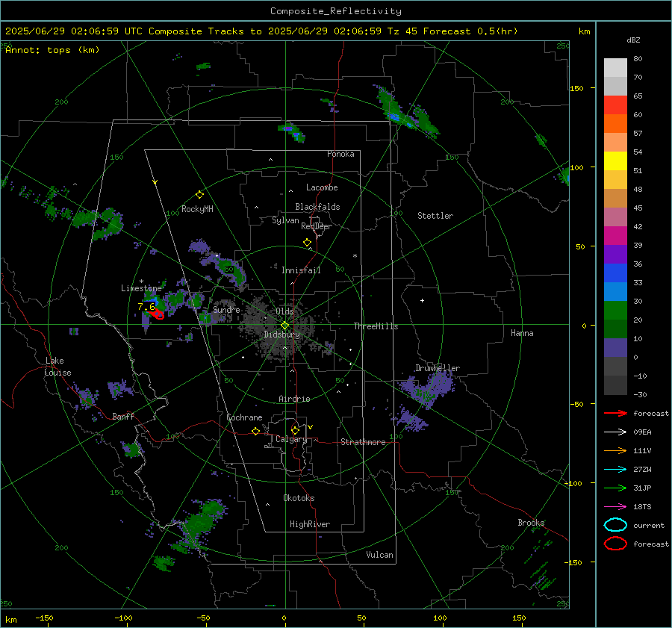672x628 pixels.
Task: Select the green 31JP track arrow
Action: 615,488
